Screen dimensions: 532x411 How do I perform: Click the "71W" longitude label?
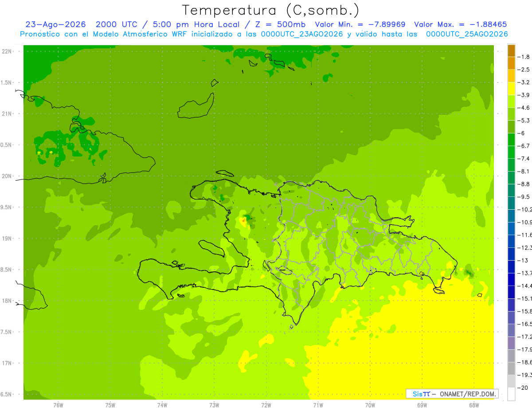(x=318, y=405)
